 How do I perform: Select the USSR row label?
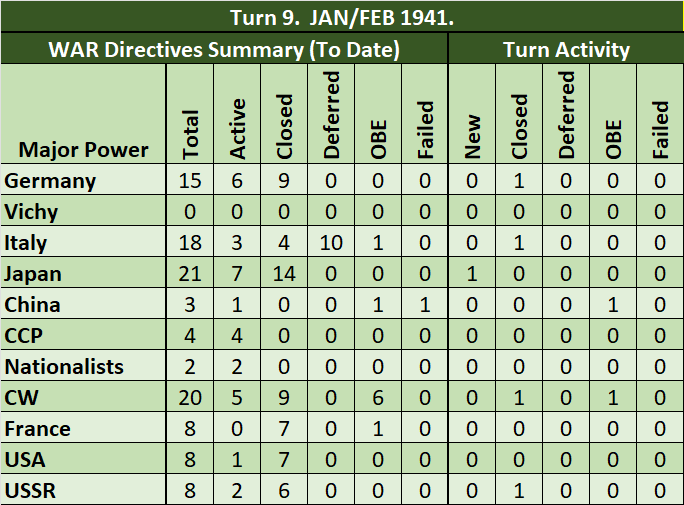point(30,491)
